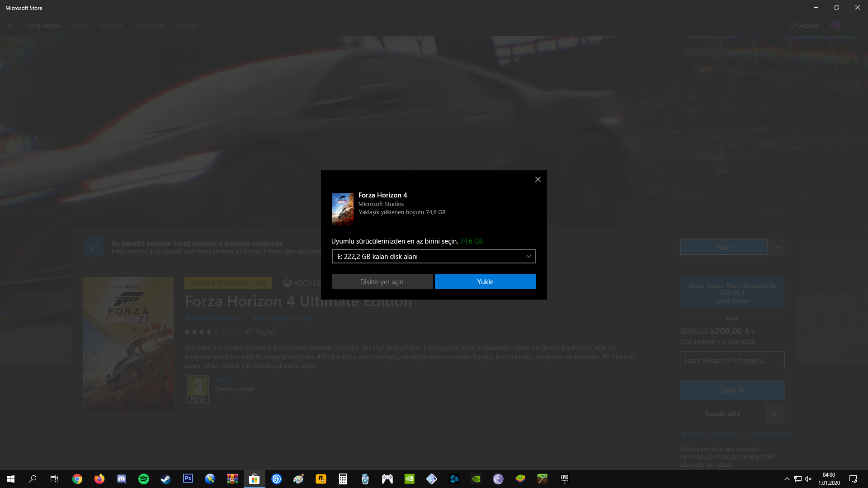Close the Forza Horizon 4 install dialog

click(538, 179)
